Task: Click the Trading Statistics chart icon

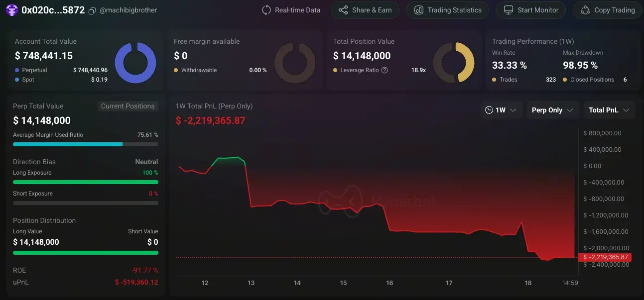Action: tap(419, 10)
